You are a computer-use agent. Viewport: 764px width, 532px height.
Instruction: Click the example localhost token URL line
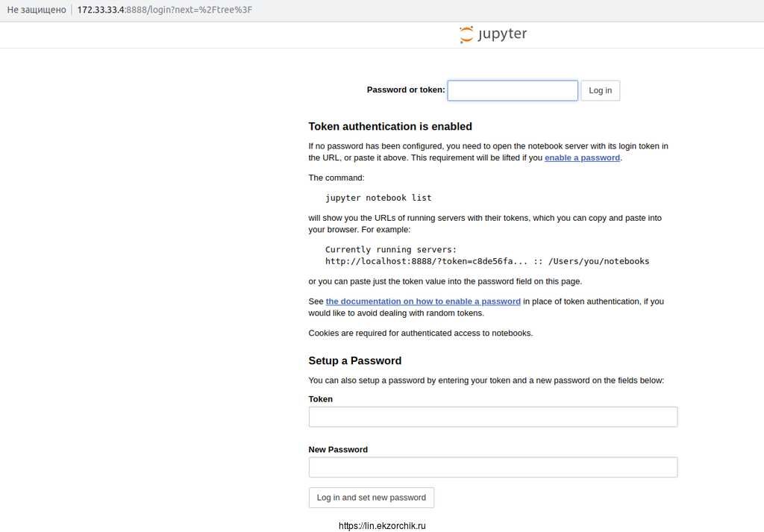486,261
